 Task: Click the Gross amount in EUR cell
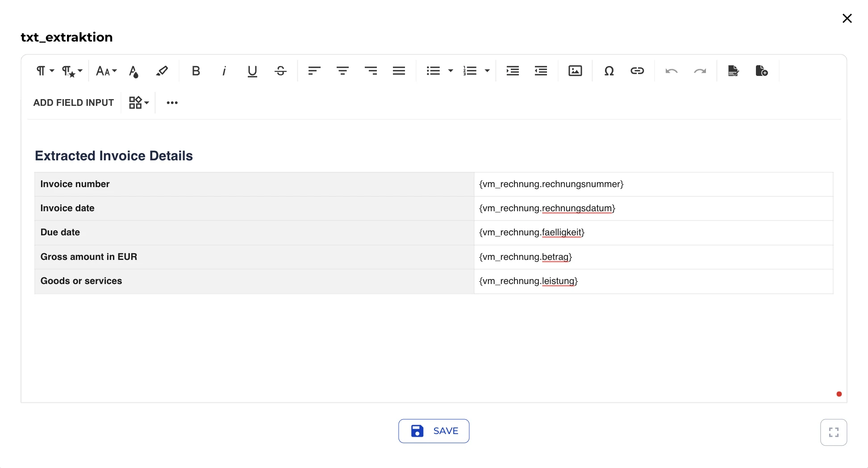tap(254, 257)
